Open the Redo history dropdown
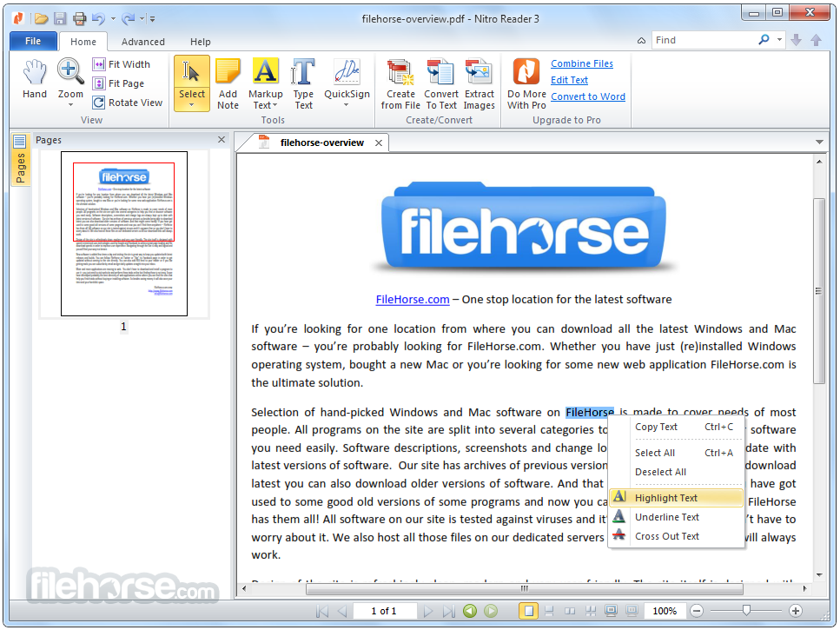Viewport: 840px width, 630px height. tap(142, 19)
